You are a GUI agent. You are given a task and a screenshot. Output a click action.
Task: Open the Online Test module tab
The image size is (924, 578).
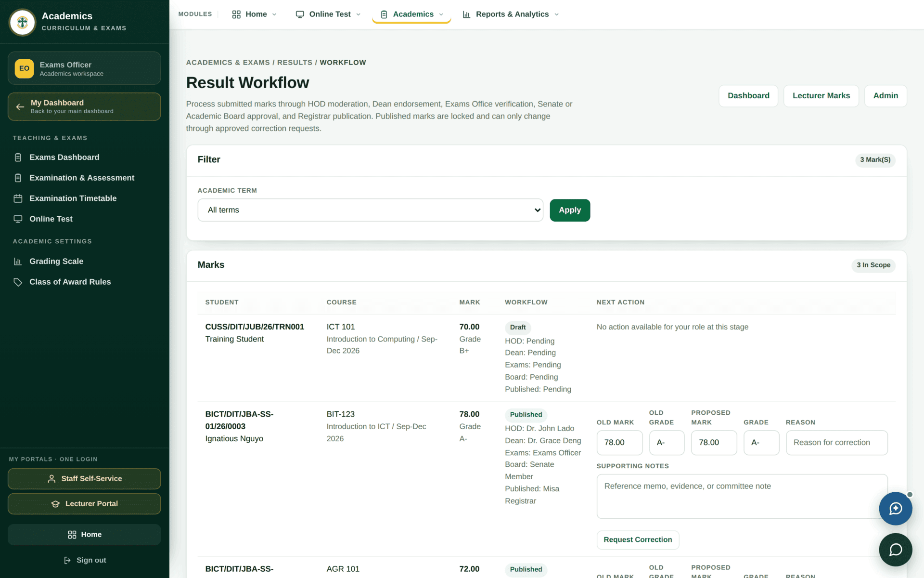click(328, 14)
